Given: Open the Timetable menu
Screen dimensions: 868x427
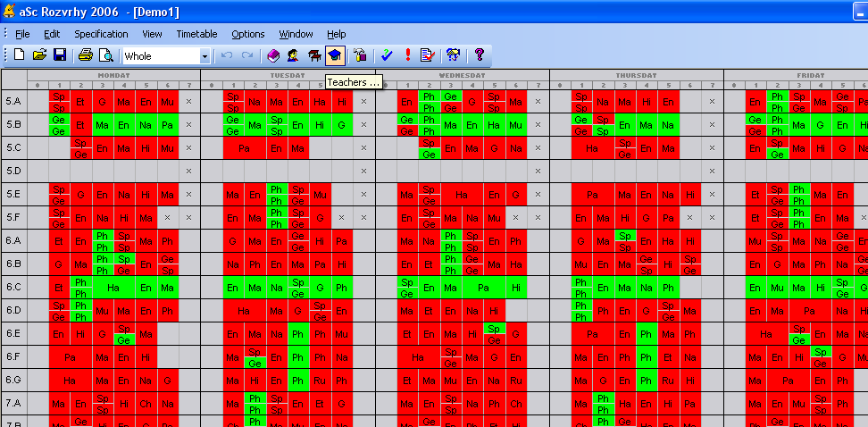Looking at the screenshot, I should [196, 34].
